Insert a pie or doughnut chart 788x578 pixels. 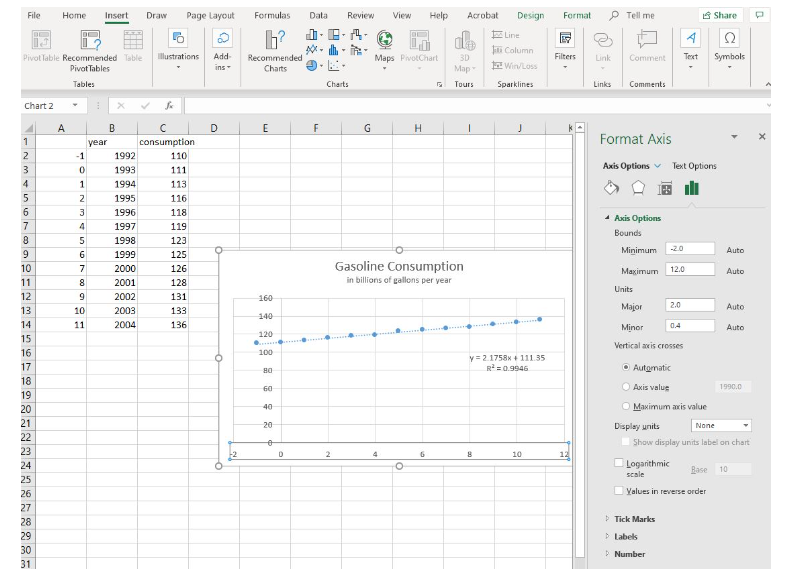click(x=314, y=65)
